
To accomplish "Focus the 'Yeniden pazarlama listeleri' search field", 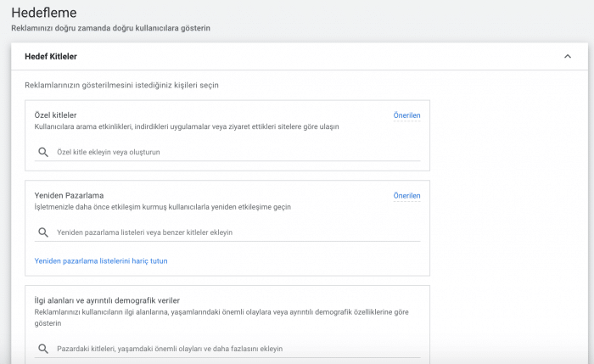I will coord(229,232).
